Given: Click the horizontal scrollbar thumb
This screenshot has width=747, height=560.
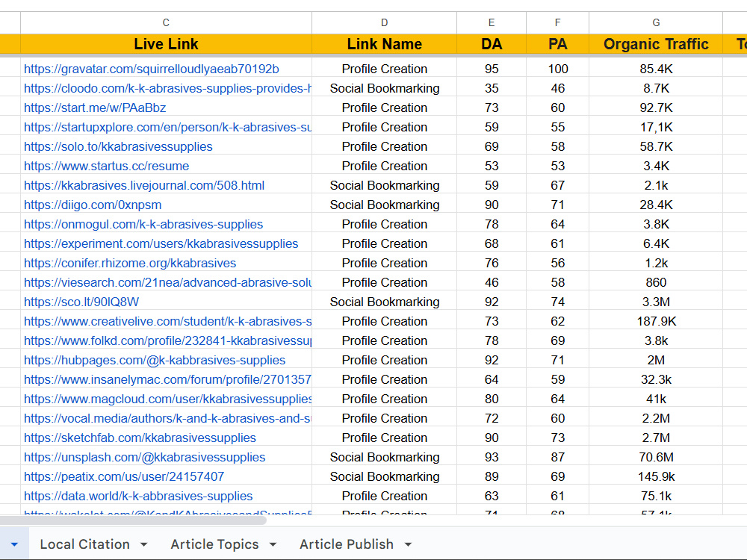Looking at the screenshot, I should 133,520.
